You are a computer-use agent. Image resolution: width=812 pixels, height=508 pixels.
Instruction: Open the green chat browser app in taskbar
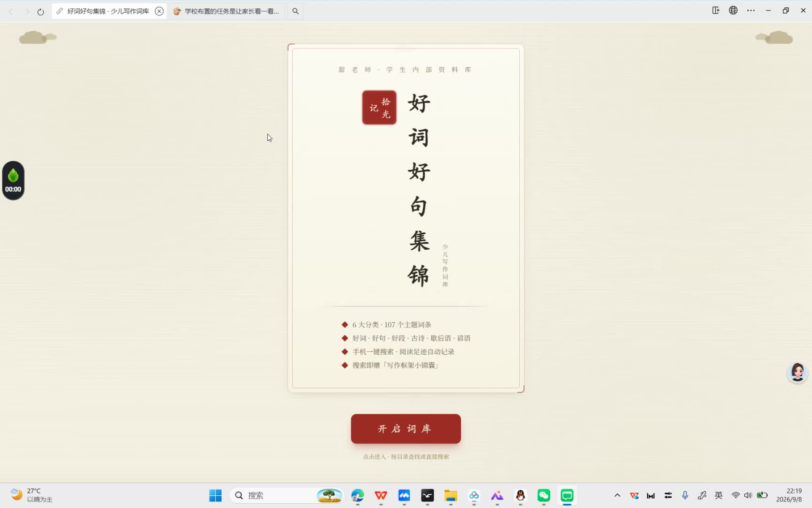[x=567, y=495]
